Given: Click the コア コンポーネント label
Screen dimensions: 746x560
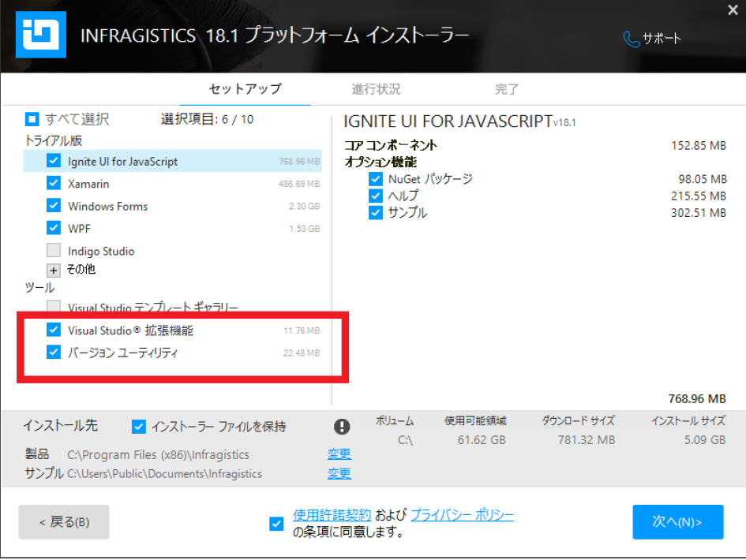Looking at the screenshot, I should [x=391, y=145].
